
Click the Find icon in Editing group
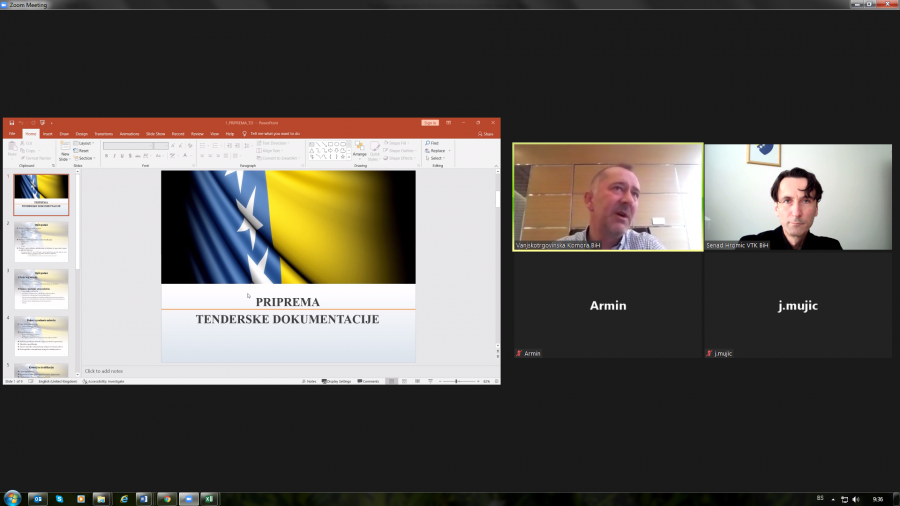(x=431, y=143)
